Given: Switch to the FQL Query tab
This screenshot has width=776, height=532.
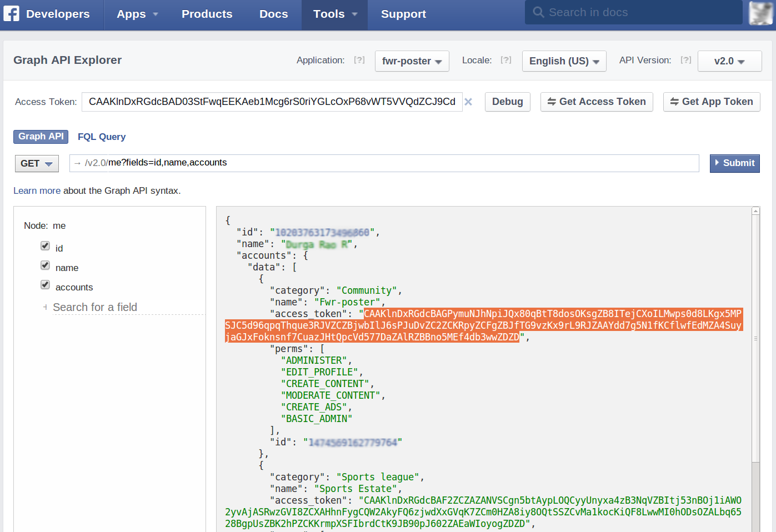Looking at the screenshot, I should tap(102, 137).
